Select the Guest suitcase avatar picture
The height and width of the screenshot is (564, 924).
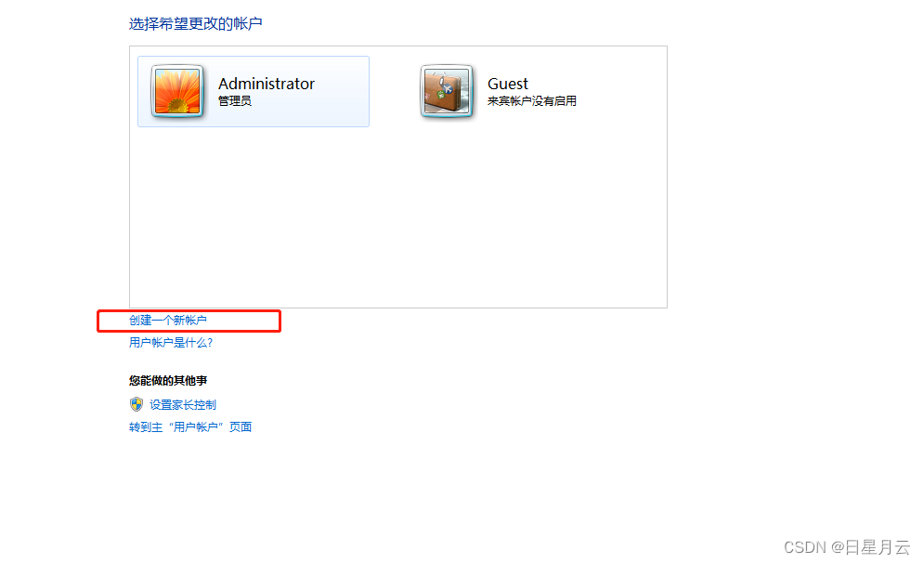(447, 91)
